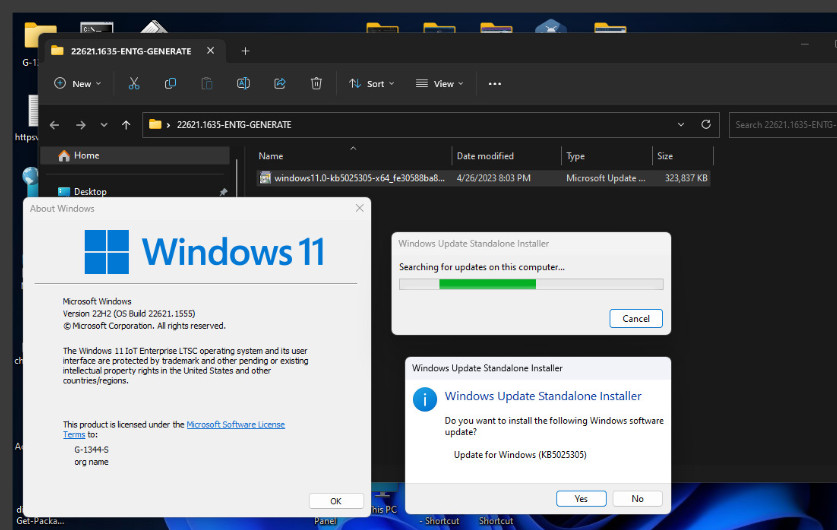
Task: Click the Share icon in File Explorer toolbar
Action: tap(280, 83)
